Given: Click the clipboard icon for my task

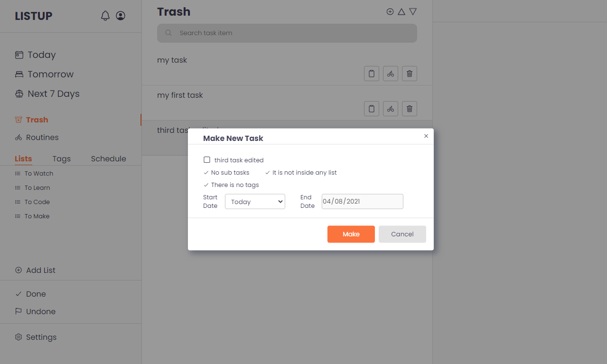Looking at the screenshot, I should pyautogui.click(x=372, y=74).
